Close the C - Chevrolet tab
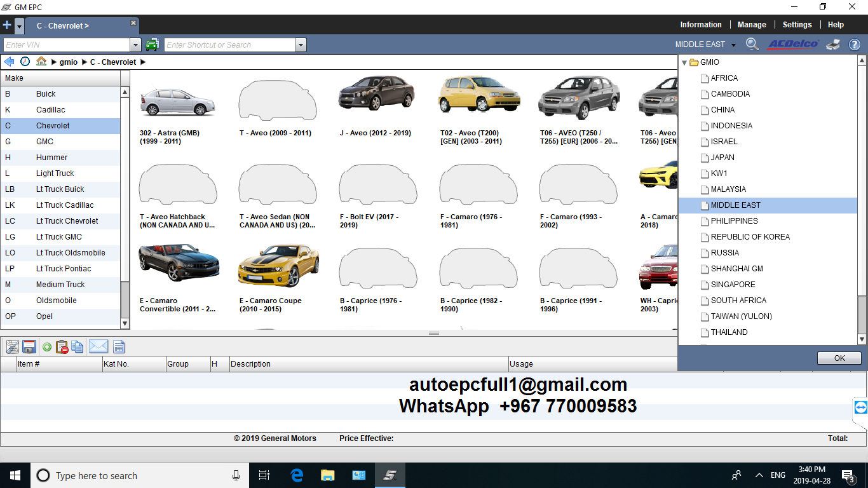The height and width of the screenshot is (488, 868). (x=133, y=23)
